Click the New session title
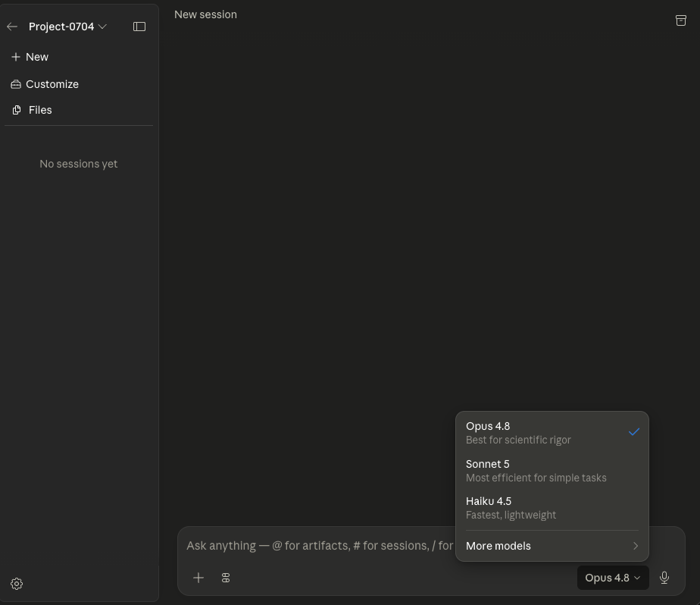700x605 pixels. [205, 14]
